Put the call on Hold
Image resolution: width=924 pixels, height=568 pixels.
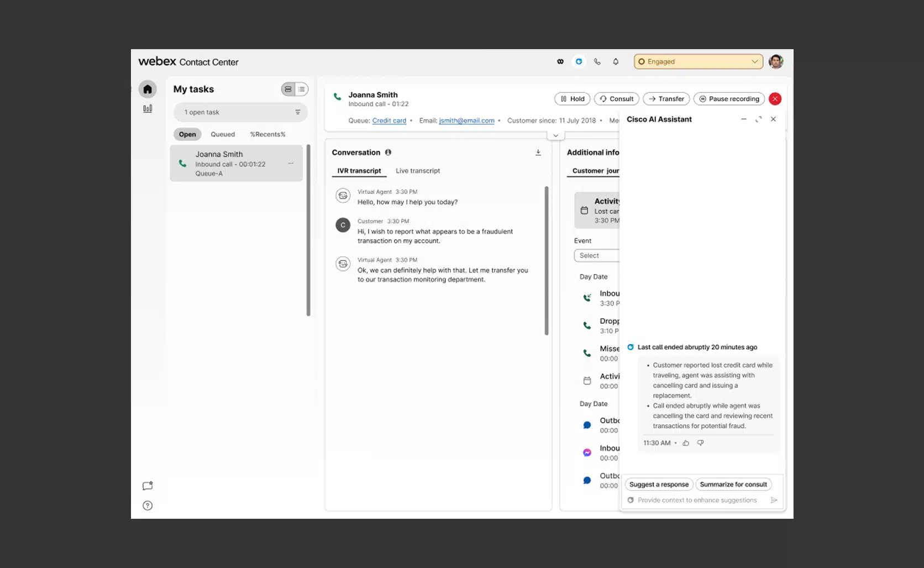coord(573,99)
